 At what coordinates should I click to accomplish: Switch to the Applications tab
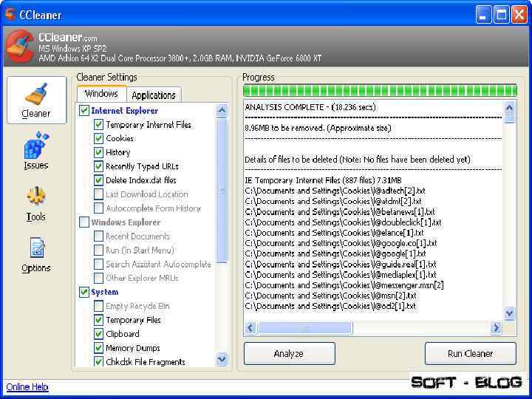[x=154, y=95]
